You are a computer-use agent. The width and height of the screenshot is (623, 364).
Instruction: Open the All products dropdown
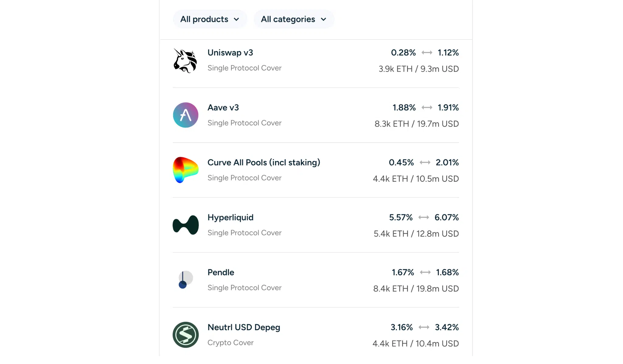[x=210, y=19]
